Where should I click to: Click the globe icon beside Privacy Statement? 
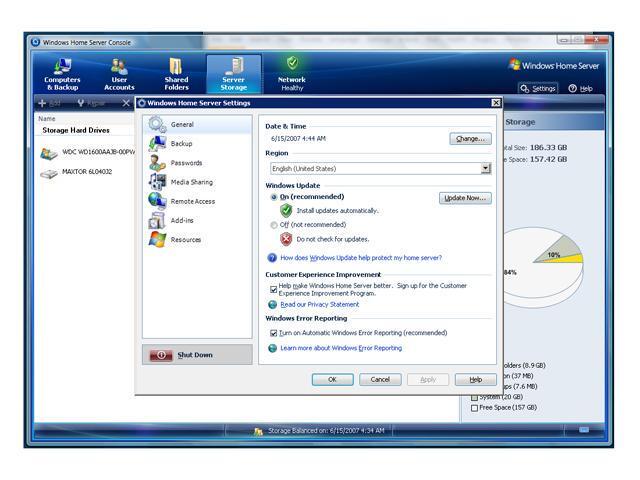coord(272,304)
